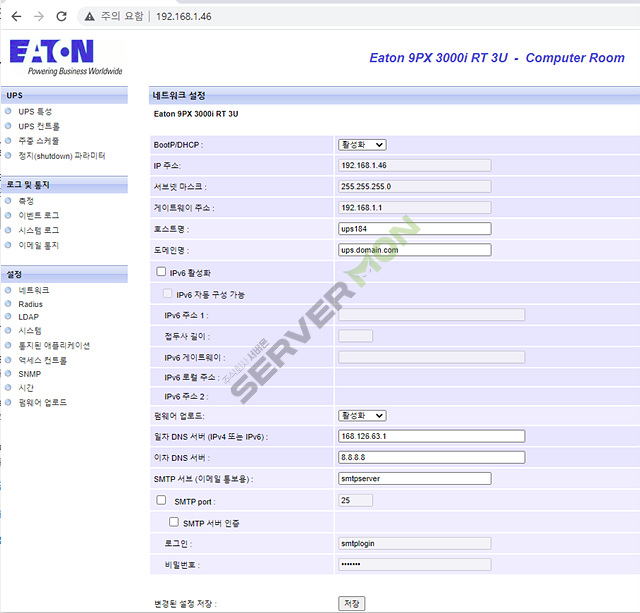Open 시간 settings
The width and height of the screenshot is (640, 613).
click(26, 388)
